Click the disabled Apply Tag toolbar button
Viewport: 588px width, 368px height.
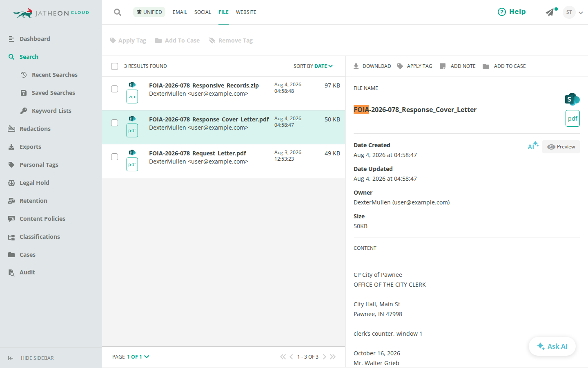[128, 40]
